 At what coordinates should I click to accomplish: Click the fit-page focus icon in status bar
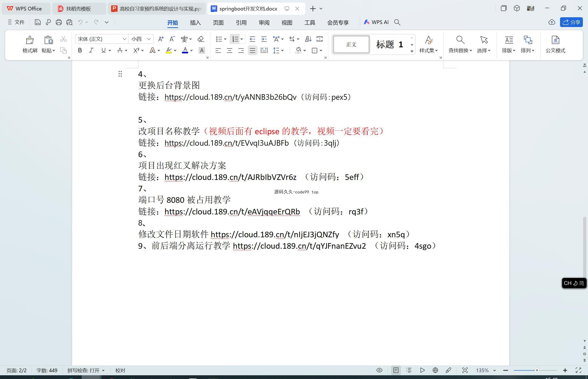(465, 370)
